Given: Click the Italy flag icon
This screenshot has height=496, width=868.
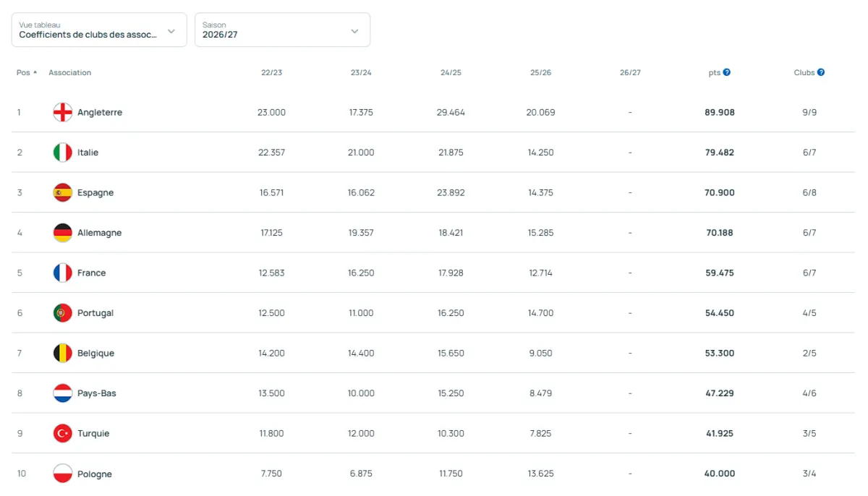Looking at the screenshot, I should pos(63,153).
